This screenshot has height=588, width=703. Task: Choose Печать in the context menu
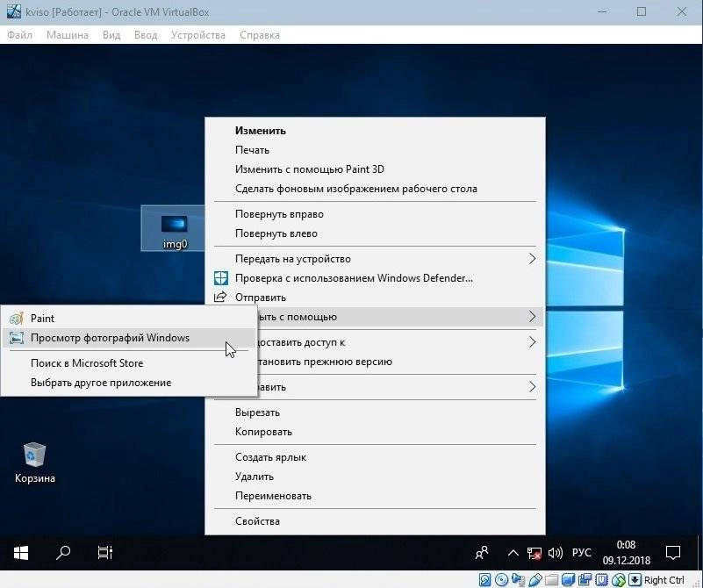pos(375,150)
